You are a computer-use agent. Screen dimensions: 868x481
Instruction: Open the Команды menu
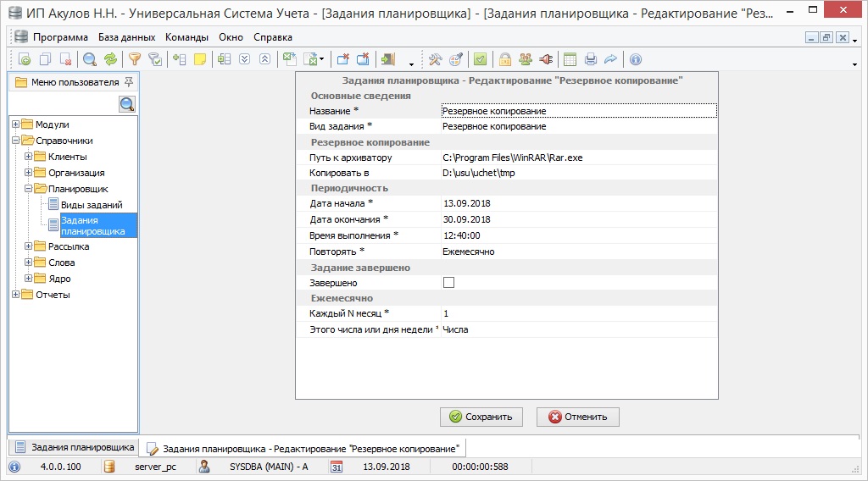pos(186,37)
